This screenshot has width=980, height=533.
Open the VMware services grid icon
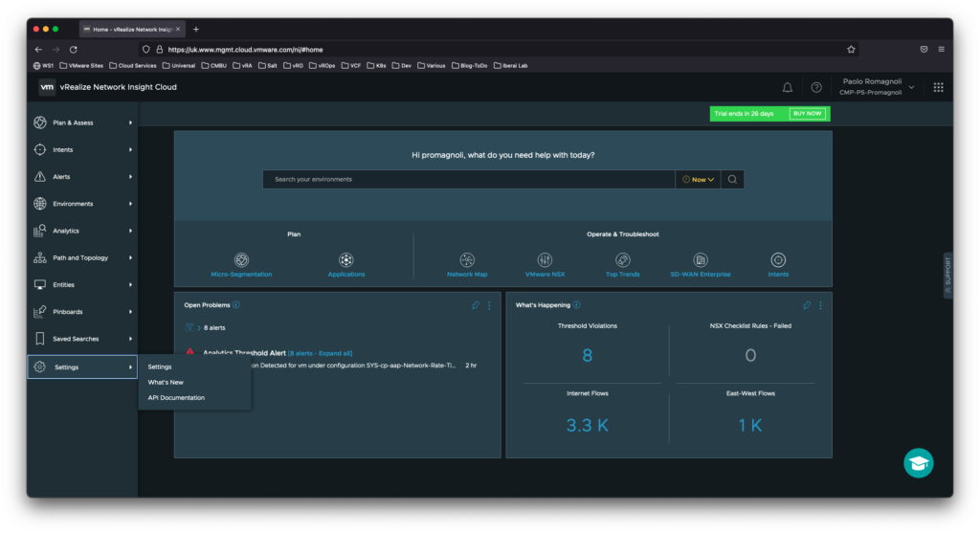click(938, 87)
